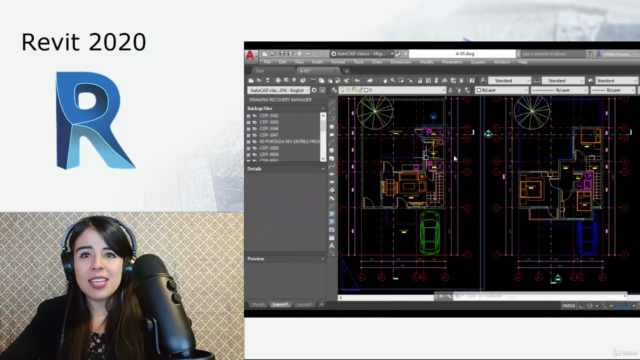Screen dimensions: 640x360
Task: Select the Line tool in the Draw toolbar
Action: coord(332,103)
